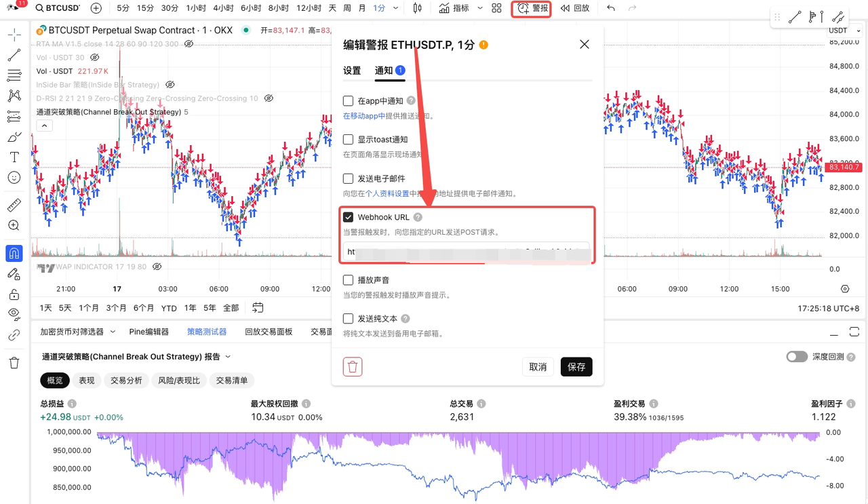The width and height of the screenshot is (868, 504).
Task: Enable the 发送电子邮件 checkbox
Action: 348,178
